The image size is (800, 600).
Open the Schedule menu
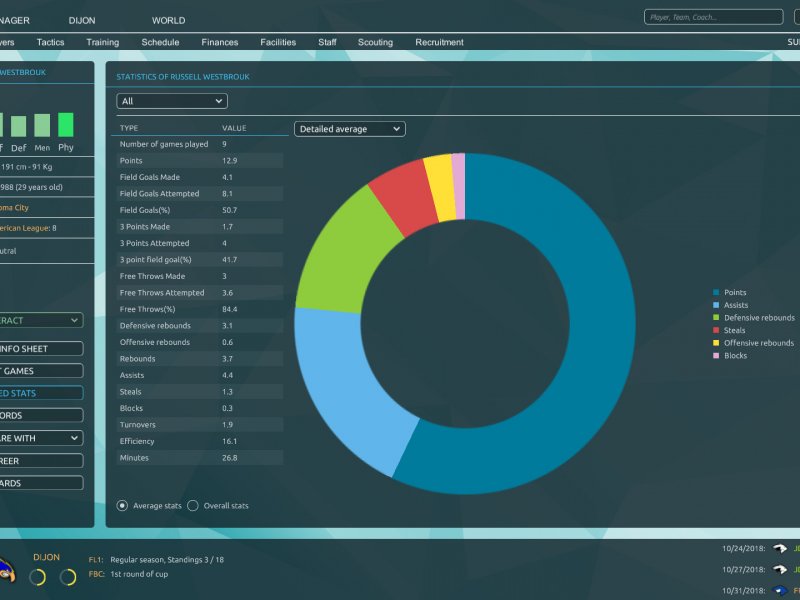click(160, 42)
